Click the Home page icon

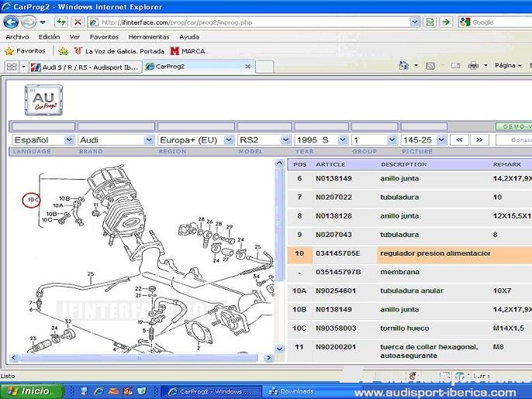click(x=404, y=65)
